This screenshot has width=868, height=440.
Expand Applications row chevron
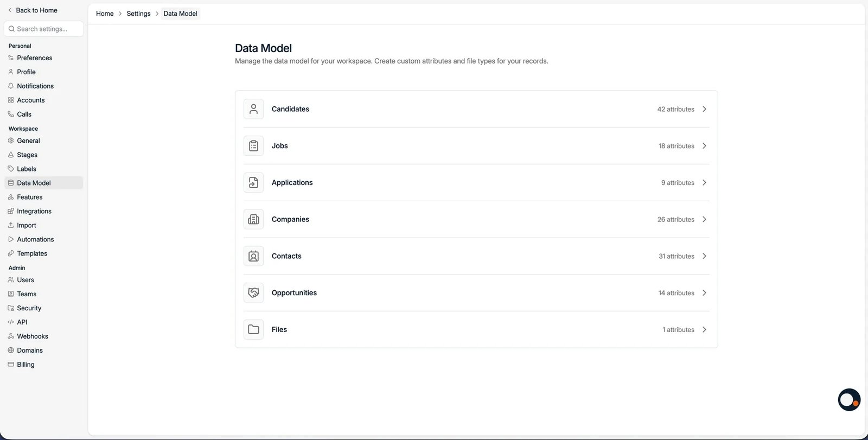[x=704, y=183]
